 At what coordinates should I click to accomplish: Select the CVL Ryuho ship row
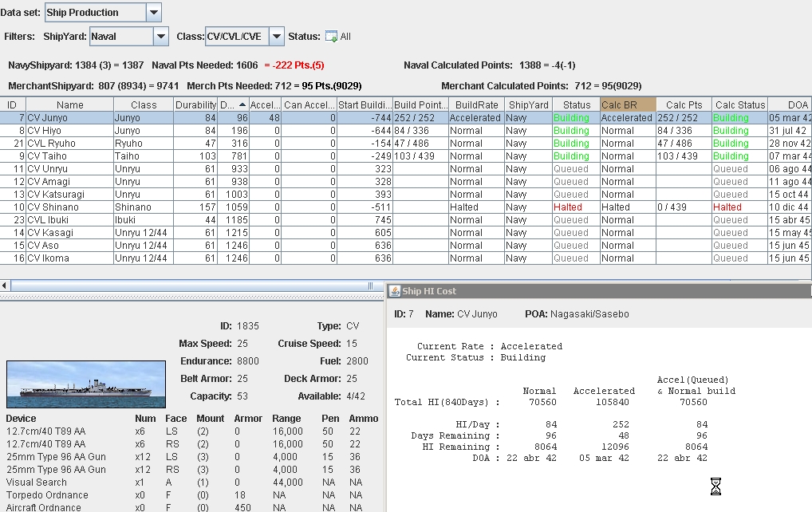click(406, 144)
